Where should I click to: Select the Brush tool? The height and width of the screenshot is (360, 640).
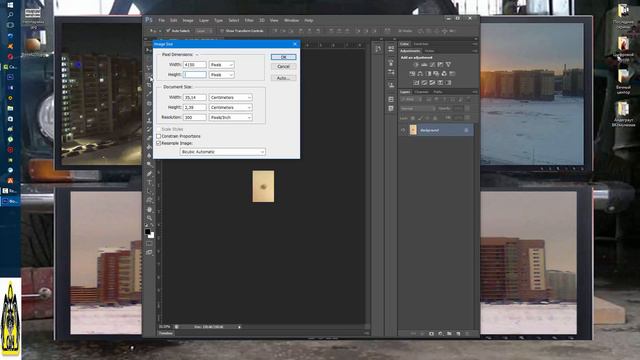[x=149, y=112]
